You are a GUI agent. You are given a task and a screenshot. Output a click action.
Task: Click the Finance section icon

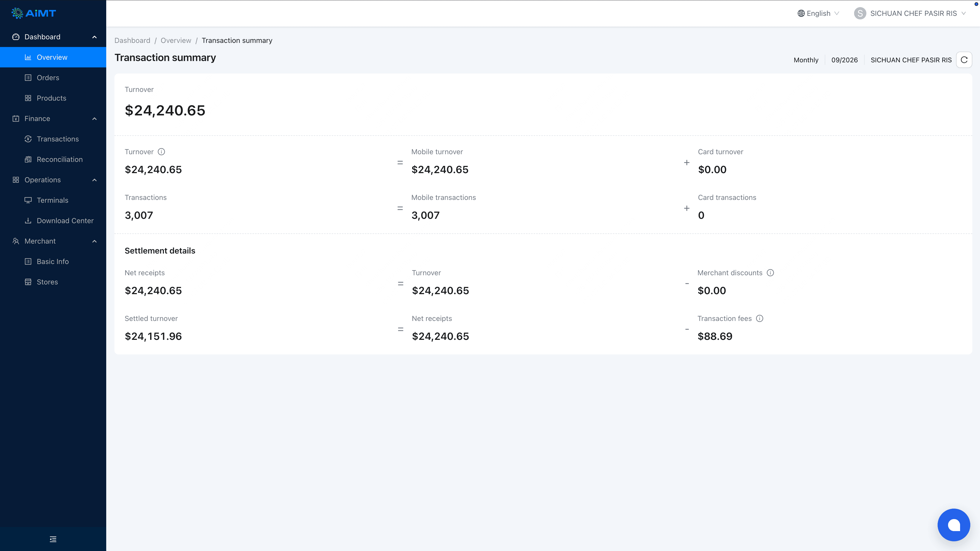pyautogui.click(x=16, y=119)
